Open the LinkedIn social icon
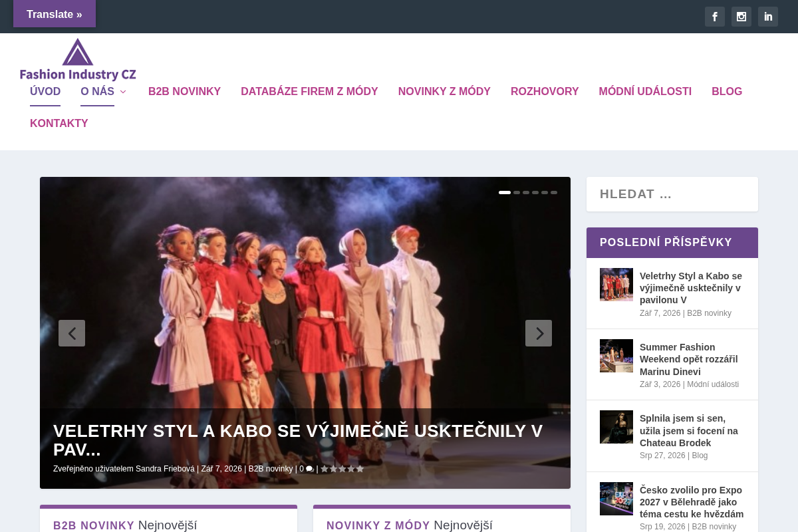Image resolution: width=798 pixels, height=532 pixels. pos(768,17)
